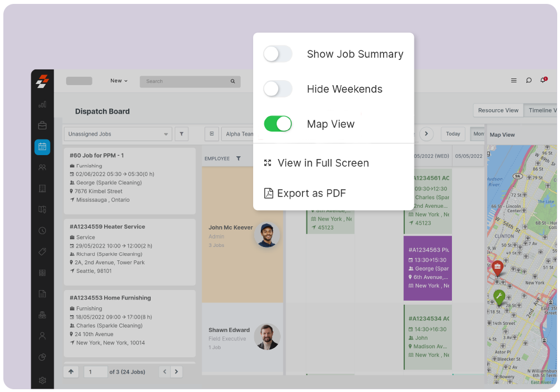The height and width of the screenshot is (392, 560).
Task: Click the page number field
Action: tap(96, 372)
